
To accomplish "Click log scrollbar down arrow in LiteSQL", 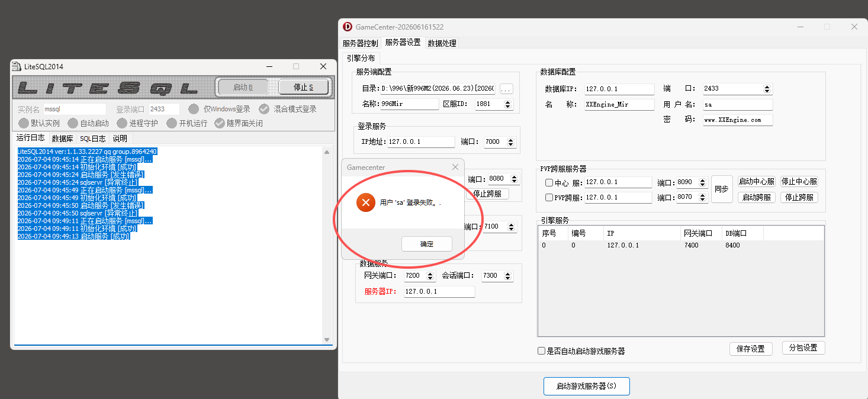I will click(327, 340).
